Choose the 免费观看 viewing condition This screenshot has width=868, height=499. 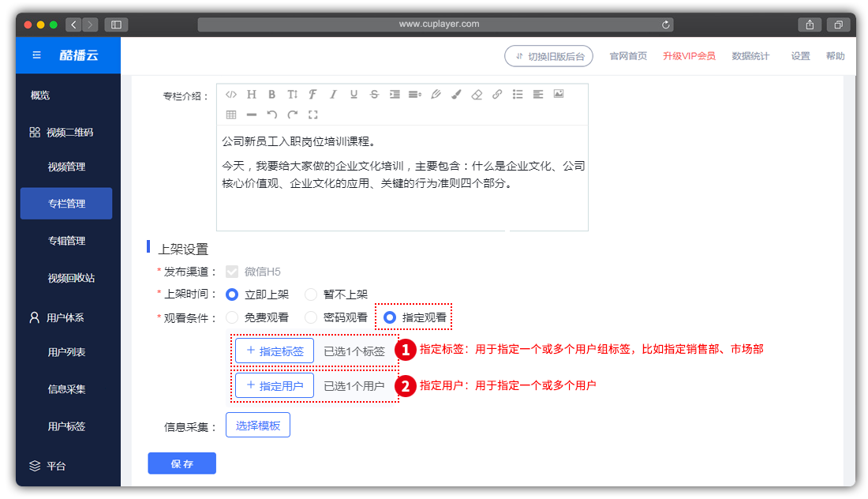coord(232,317)
